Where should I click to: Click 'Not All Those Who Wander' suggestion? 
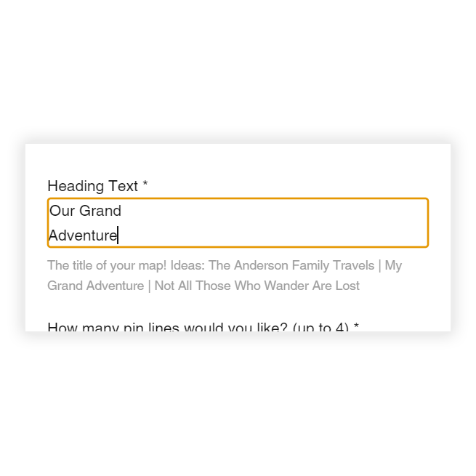pos(231,286)
